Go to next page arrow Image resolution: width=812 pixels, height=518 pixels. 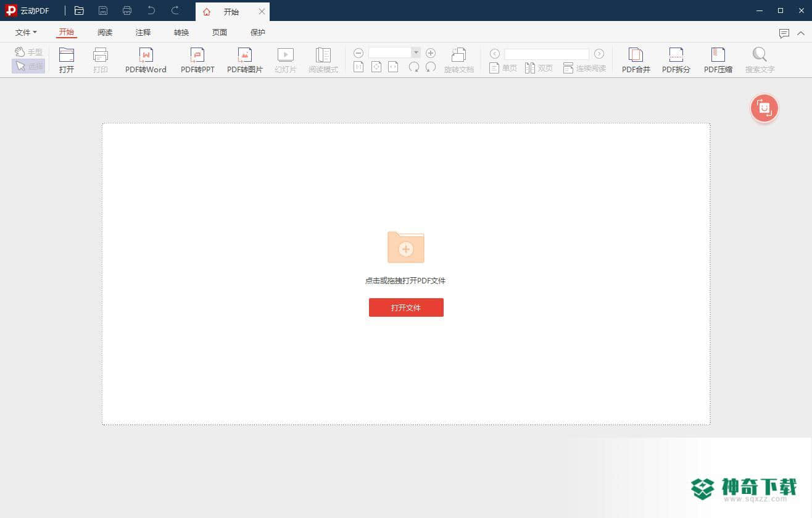(x=599, y=54)
